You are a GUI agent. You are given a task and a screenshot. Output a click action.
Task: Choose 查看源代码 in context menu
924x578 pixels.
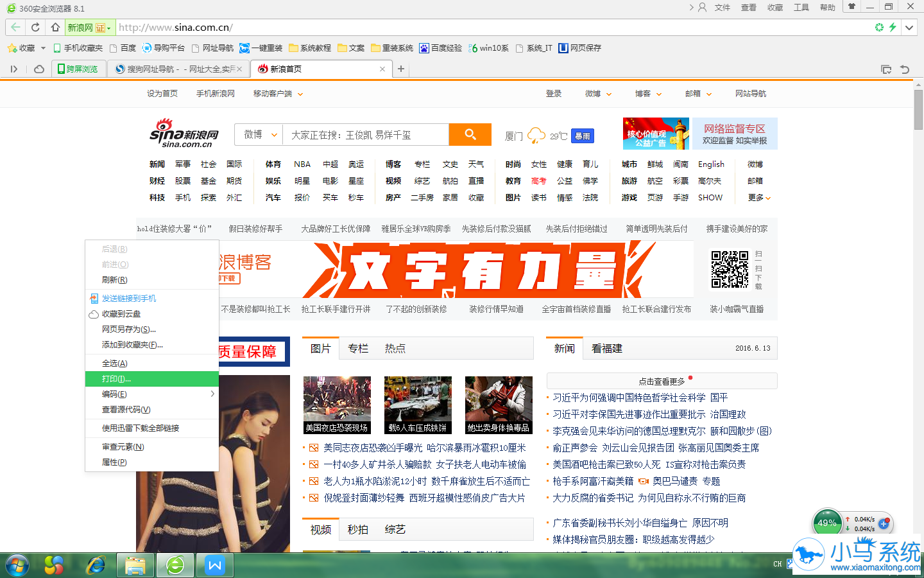click(152, 410)
